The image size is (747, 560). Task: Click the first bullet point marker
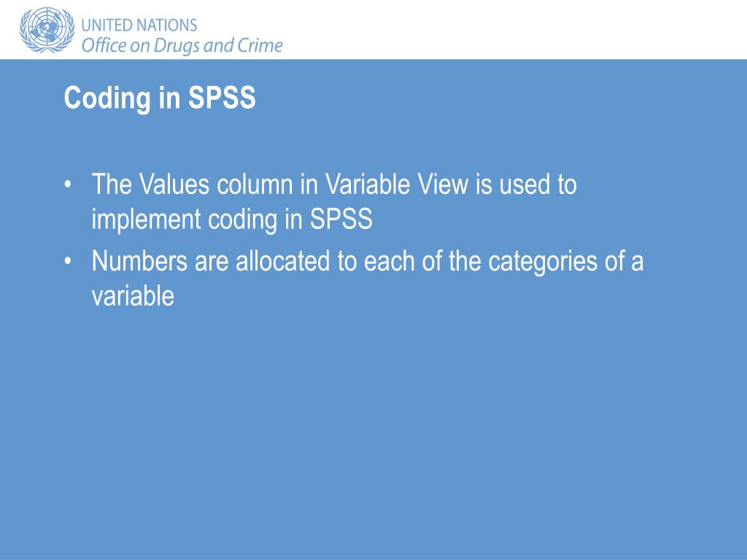(x=68, y=184)
